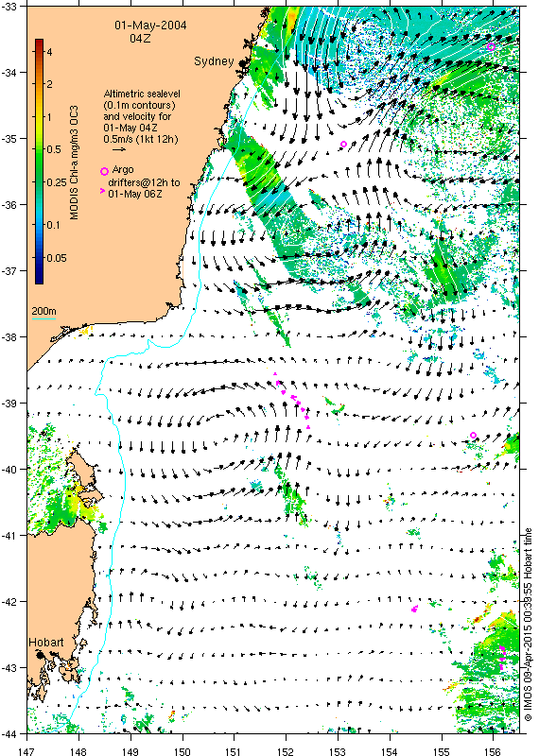Click the velocity scale arrow in the legend
The height and width of the screenshot is (756, 539).
pyautogui.click(x=119, y=149)
